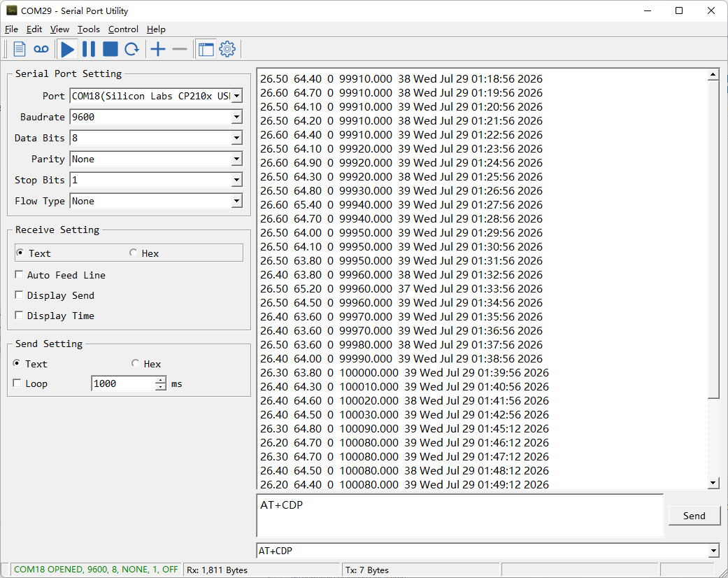Click the COM18 OPENED status bar entry

[96, 570]
